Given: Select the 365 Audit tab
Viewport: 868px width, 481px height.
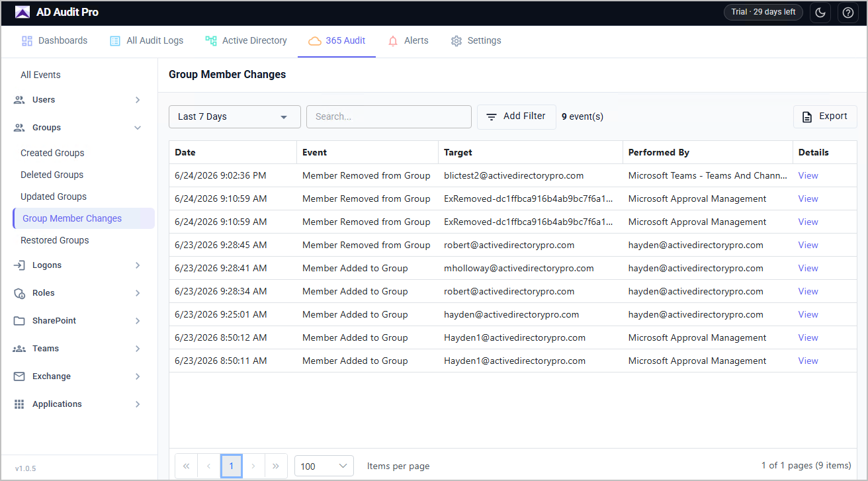Looking at the screenshot, I should (337, 40).
